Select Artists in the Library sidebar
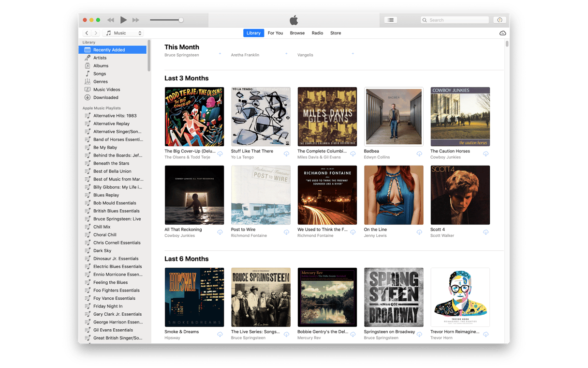The width and height of the screenshot is (588, 368). click(100, 58)
